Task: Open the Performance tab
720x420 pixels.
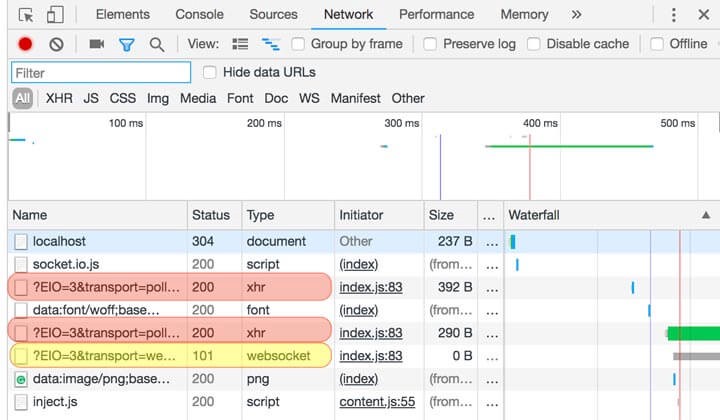Action: (x=437, y=15)
